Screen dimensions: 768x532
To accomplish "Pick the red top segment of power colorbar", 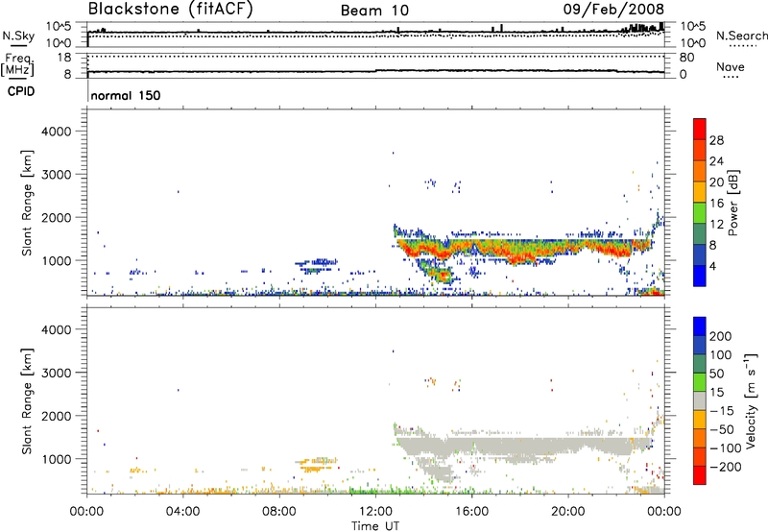I will (700, 129).
